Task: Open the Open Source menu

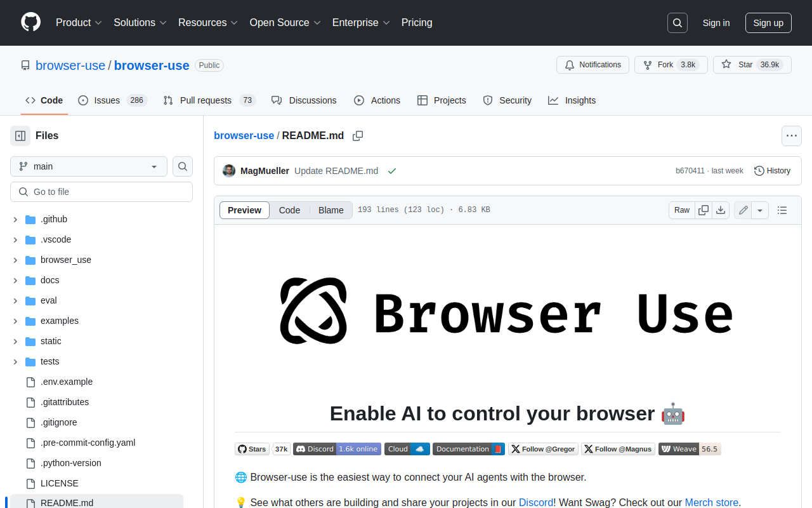Action: coord(285,23)
